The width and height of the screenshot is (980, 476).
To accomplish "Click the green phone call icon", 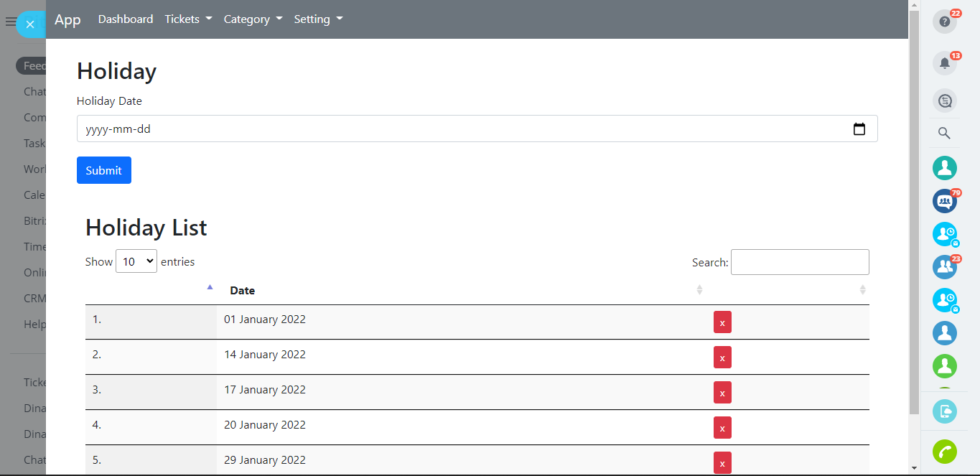I will 944,452.
